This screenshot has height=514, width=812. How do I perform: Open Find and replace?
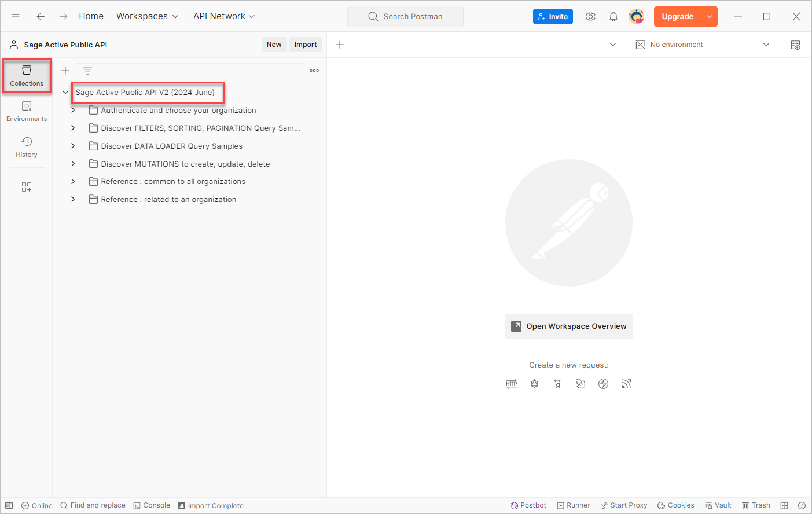[x=93, y=505]
